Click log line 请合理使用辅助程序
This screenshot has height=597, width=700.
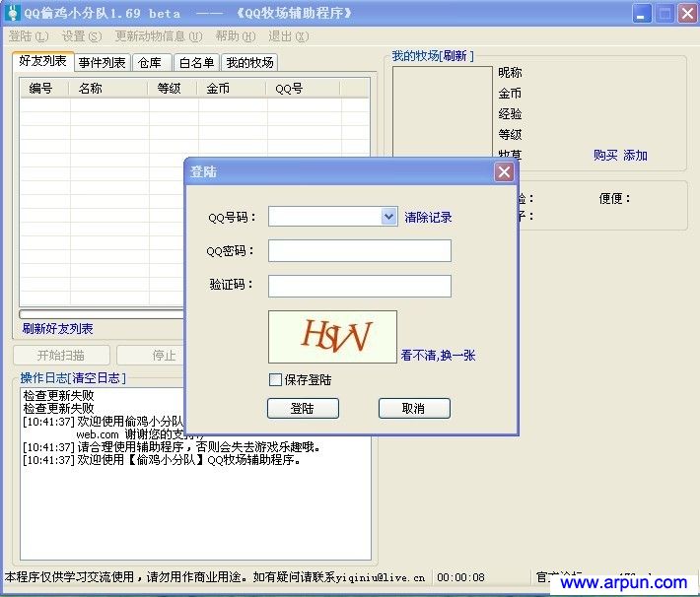172,446
